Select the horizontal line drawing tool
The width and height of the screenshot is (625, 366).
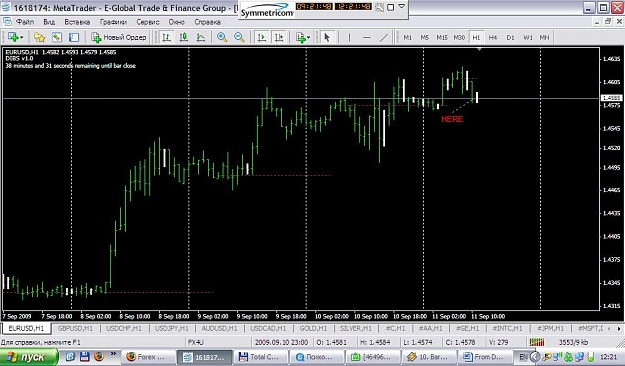pos(366,37)
